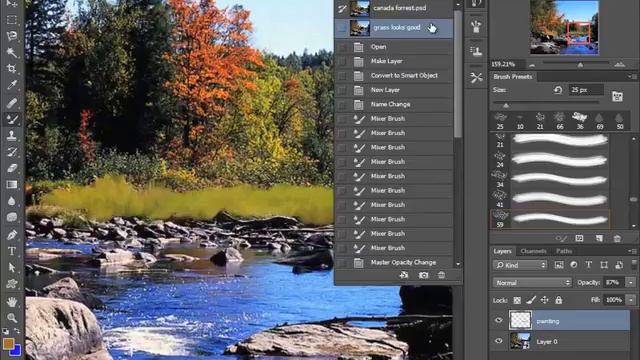The image size is (640, 360).
Task: Switch to the Paths tab
Action: (564, 251)
